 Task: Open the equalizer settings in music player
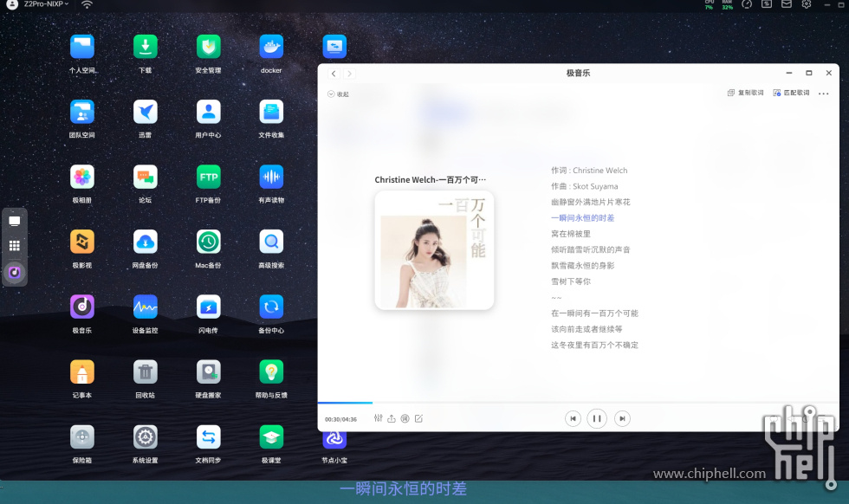(378, 418)
